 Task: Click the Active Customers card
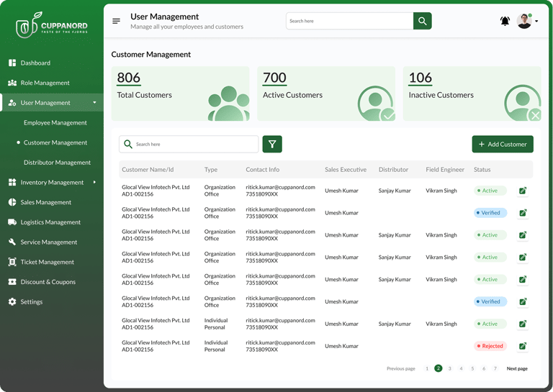326,94
